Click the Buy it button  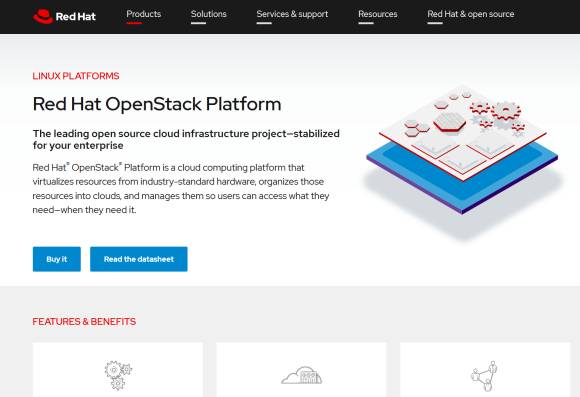point(57,259)
